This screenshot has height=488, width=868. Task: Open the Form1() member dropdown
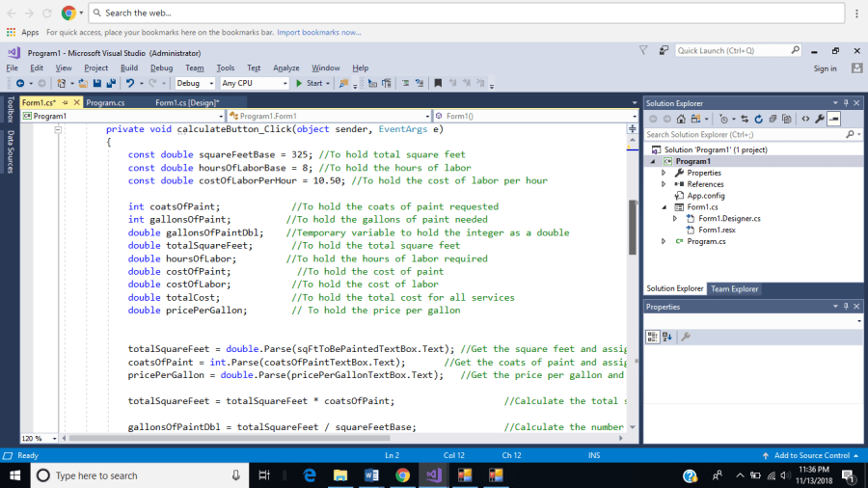point(635,116)
